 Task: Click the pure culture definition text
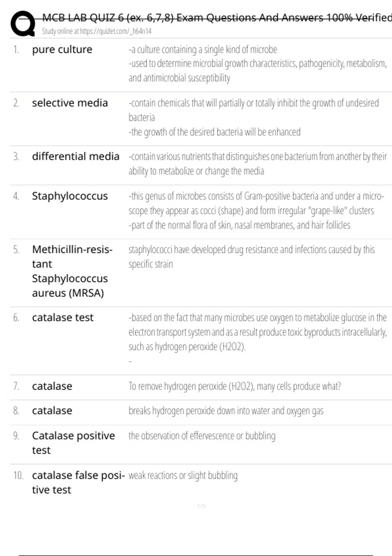[x=257, y=63]
